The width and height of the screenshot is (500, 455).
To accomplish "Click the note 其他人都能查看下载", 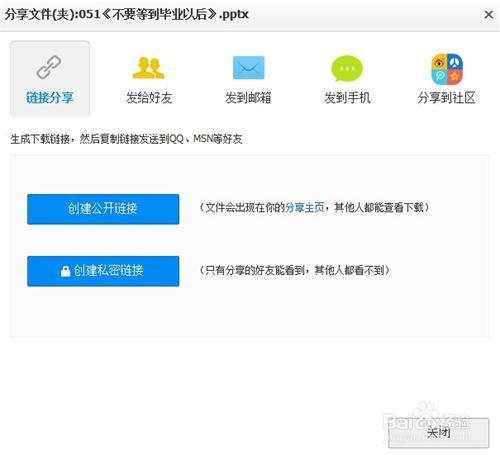I will coord(379,208).
